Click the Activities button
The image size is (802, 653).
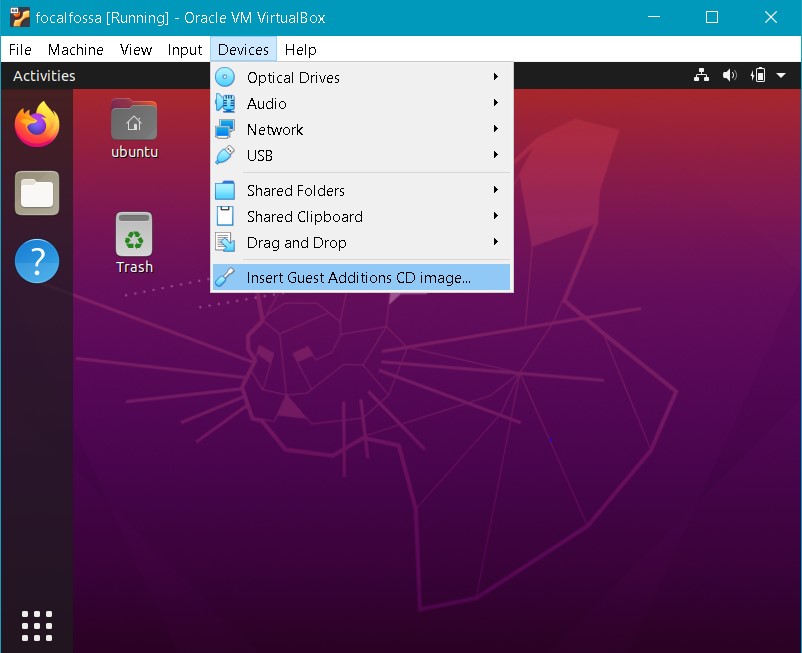coord(47,75)
